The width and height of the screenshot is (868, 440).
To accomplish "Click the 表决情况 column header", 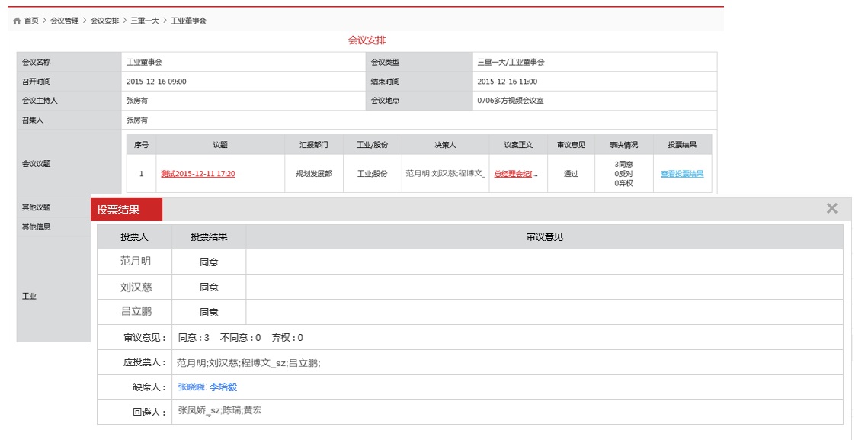I will (623, 144).
